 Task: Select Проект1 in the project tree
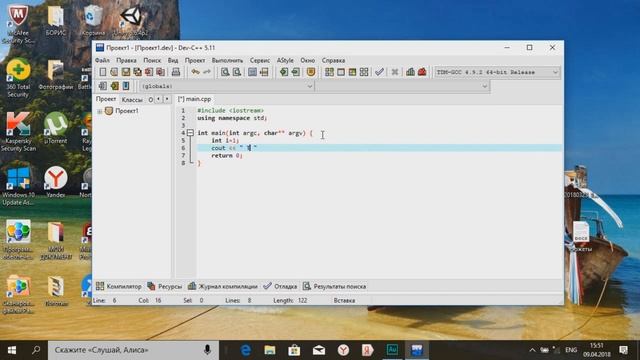pos(127,111)
